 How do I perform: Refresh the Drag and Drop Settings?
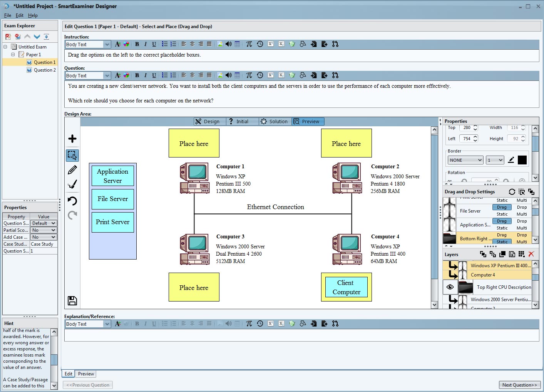coord(512,192)
